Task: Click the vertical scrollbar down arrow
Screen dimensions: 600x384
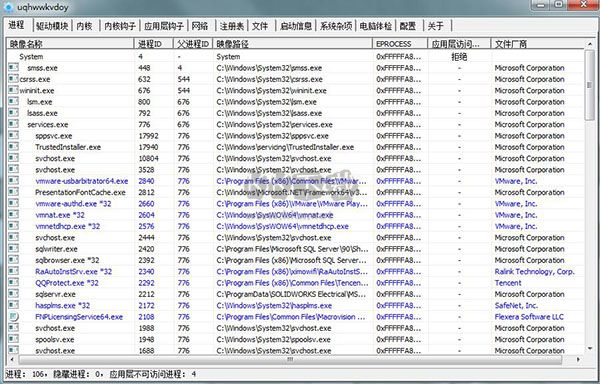Action: pyautogui.click(x=590, y=348)
